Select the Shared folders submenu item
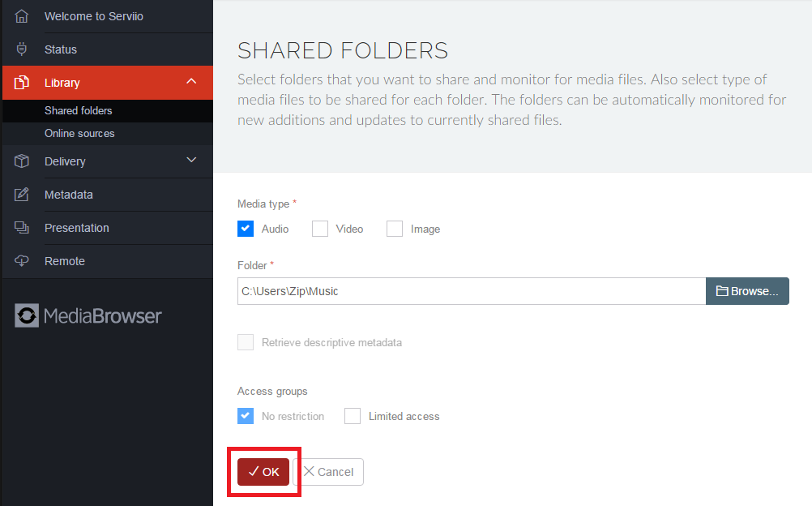This screenshot has width=812, height=506. coord(79,110)
